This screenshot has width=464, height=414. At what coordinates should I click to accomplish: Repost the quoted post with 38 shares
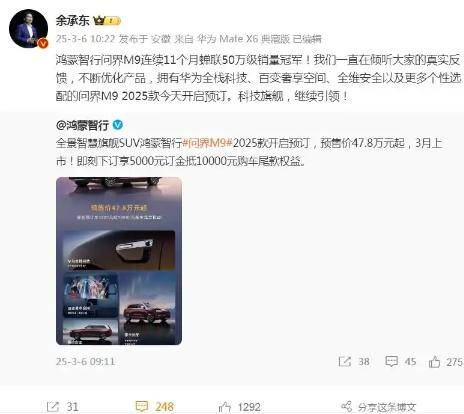point(354,362)
